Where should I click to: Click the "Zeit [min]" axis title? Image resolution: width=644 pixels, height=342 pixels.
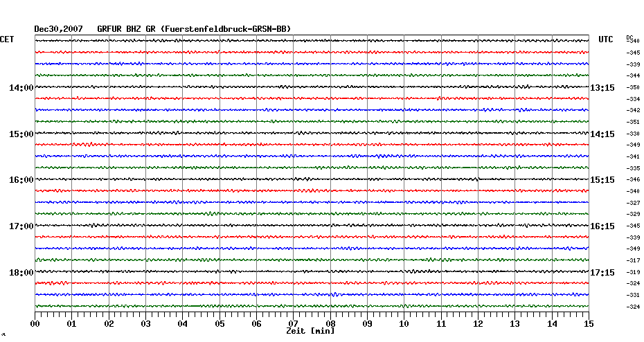coord(310,331)
